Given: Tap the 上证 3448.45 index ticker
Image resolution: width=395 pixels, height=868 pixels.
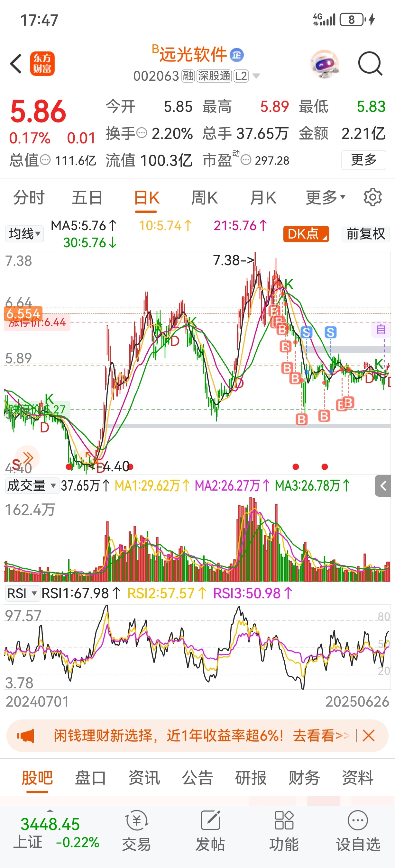Looking at the screenshot, I should click(x=56, y=833).
